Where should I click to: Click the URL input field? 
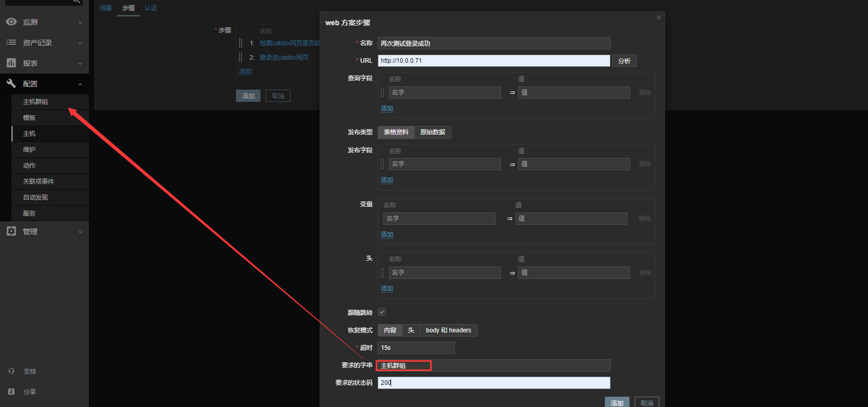(x=494, y=61)
